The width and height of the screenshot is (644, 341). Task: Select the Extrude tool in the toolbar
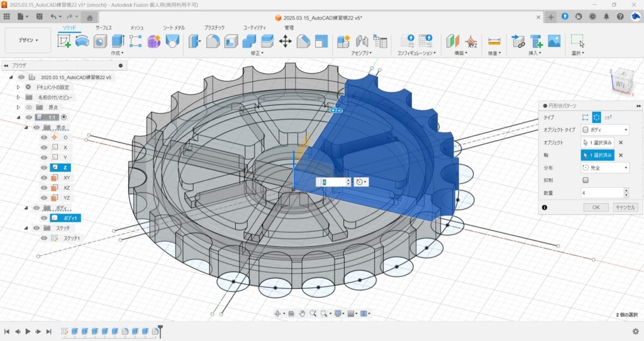[x=118, y=41]
